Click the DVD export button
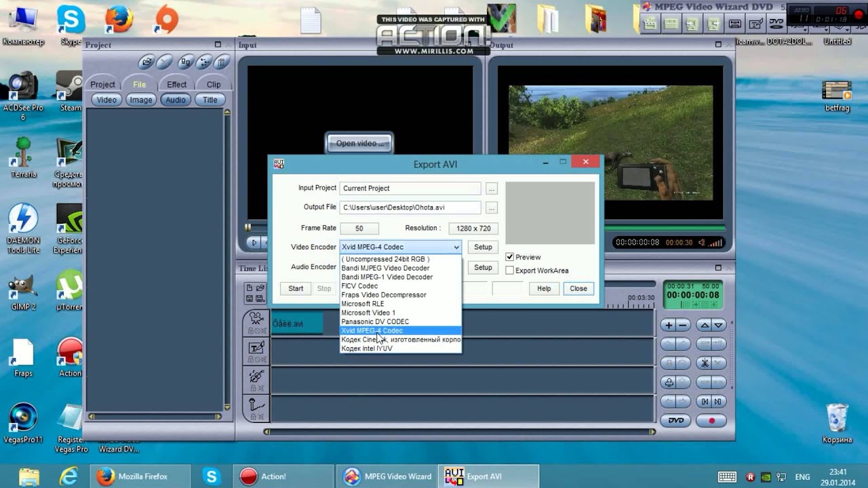 676,420
